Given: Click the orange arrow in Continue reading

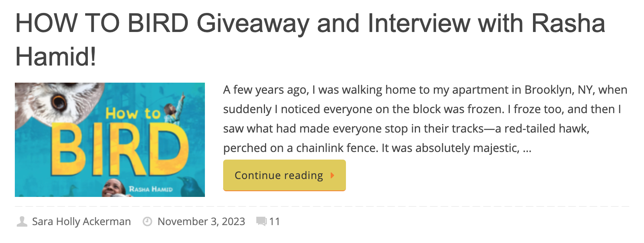Looking at the screenshot, I should click(x=332, y=175).
